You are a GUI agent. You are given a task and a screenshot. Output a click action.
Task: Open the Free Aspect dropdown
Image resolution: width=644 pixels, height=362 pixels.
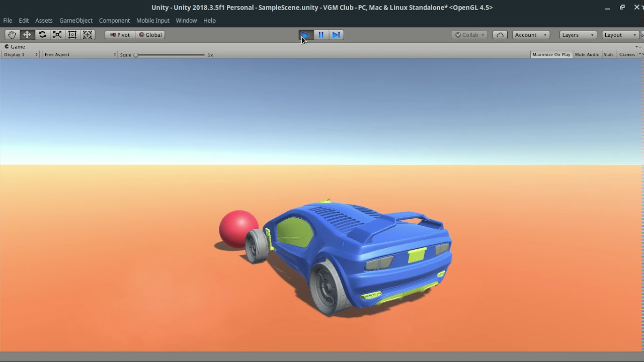click(x=79, y=54)
